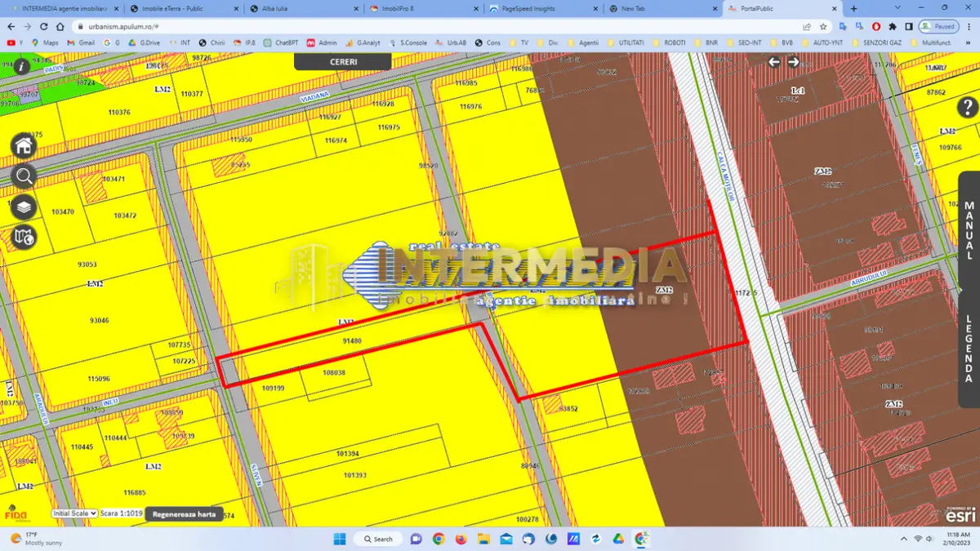The image size is (980, 551).
Task: Click the taskbar Search box
Action: tap(378, 539)
